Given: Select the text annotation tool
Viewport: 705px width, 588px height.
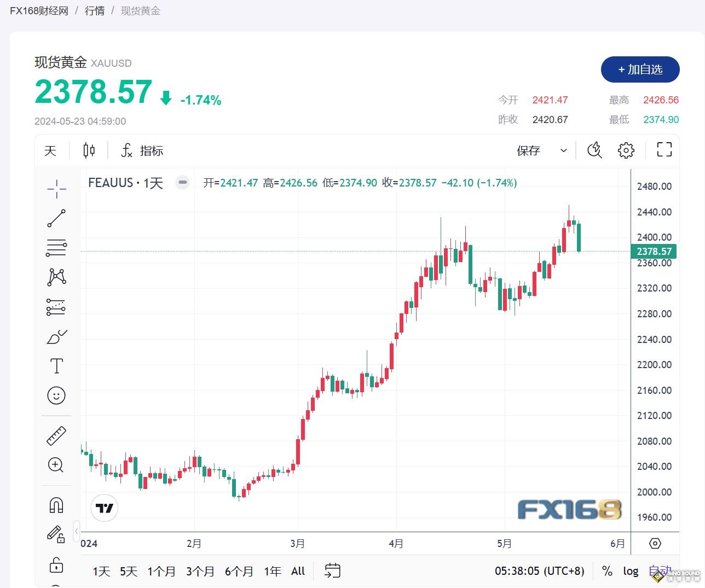Looking at the screenshot, I should click(x=56, y=366).
